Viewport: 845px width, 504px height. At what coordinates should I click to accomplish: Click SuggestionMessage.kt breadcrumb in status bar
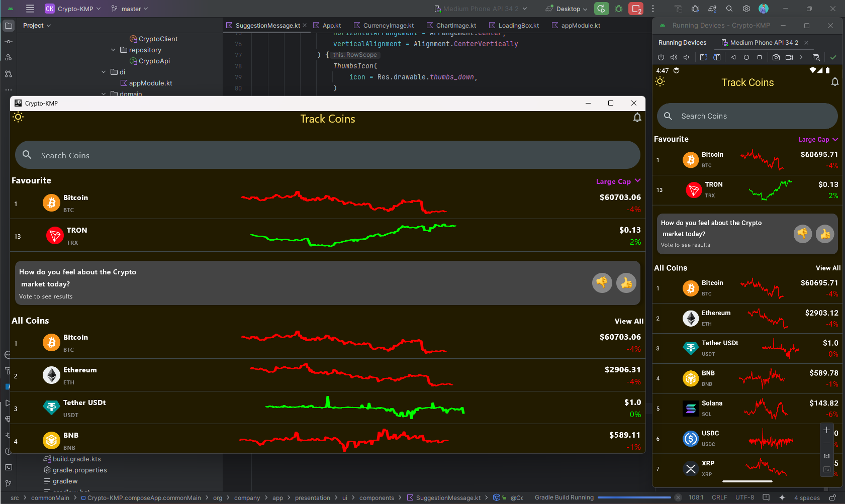(x=443, y=498)
